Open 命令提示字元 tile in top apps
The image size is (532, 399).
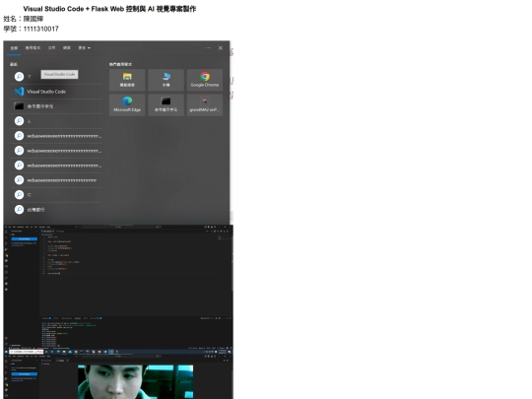(166, 104)
